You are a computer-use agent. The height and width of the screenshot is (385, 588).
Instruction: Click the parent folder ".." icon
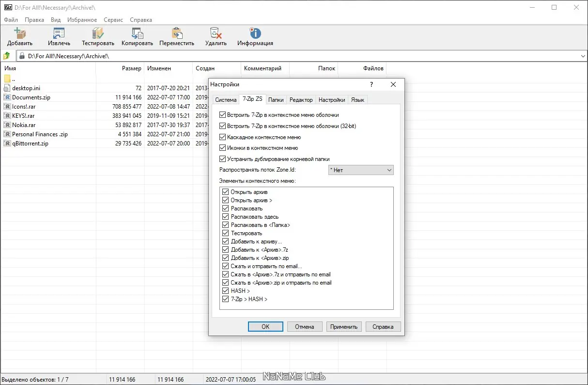pos(7,79)
